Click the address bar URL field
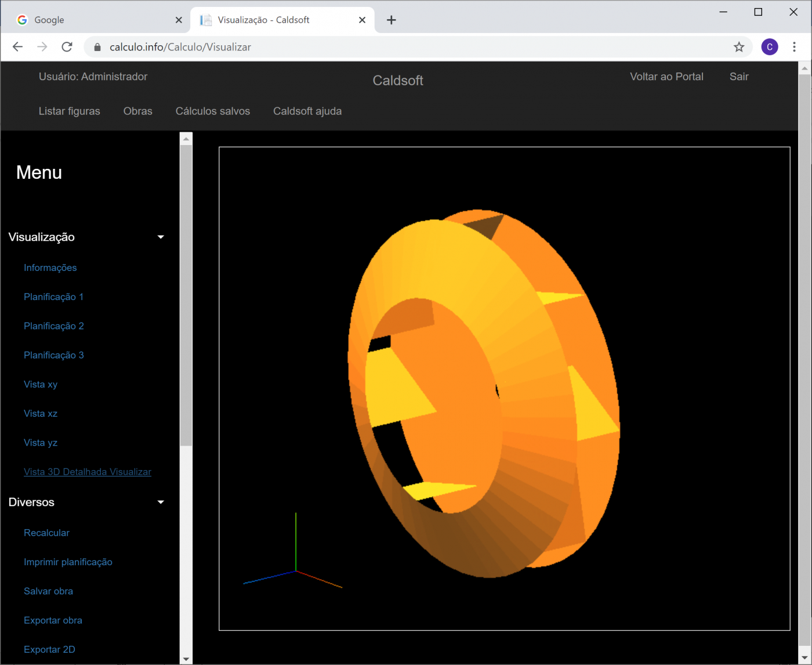This screenshot has height=665, width=812. pos(406,47)
